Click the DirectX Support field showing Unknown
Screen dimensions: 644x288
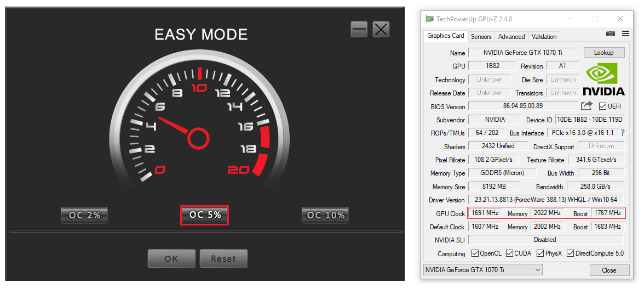click(601, 146)
